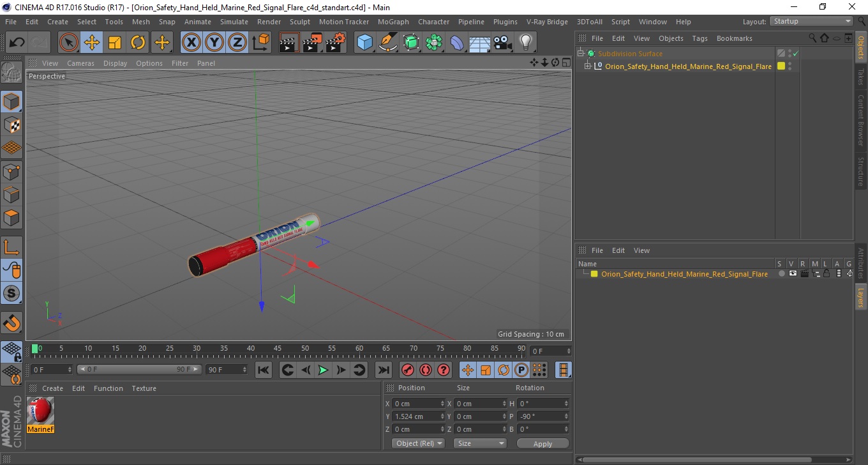
Task: Click Autokeying button
Action: click(425, 370)
